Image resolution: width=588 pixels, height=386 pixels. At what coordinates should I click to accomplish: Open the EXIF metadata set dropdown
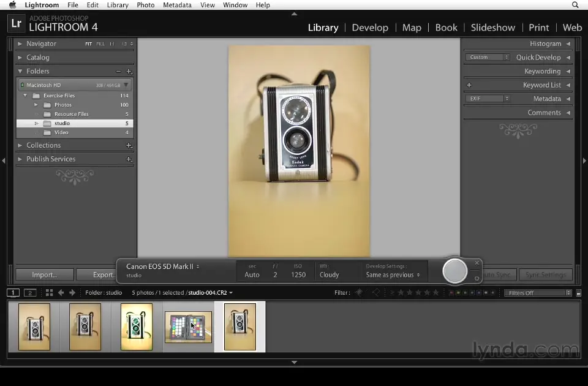(488, 98)
